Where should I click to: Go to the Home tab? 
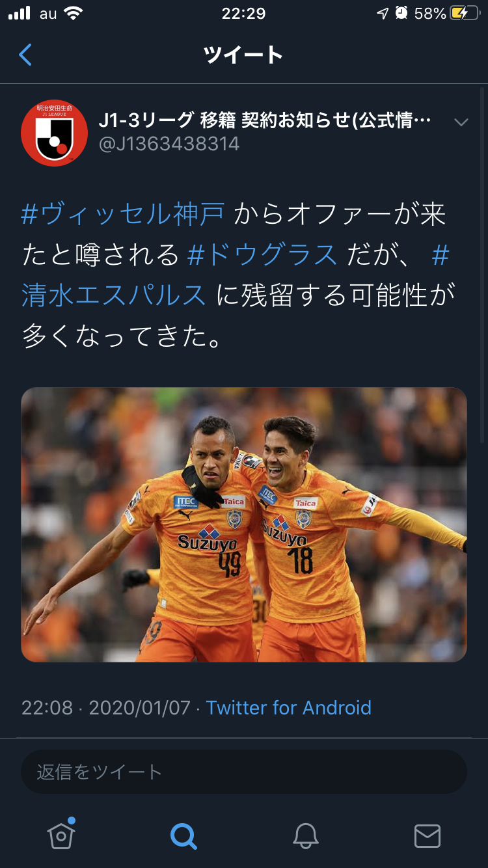click(x=61, y=834)
